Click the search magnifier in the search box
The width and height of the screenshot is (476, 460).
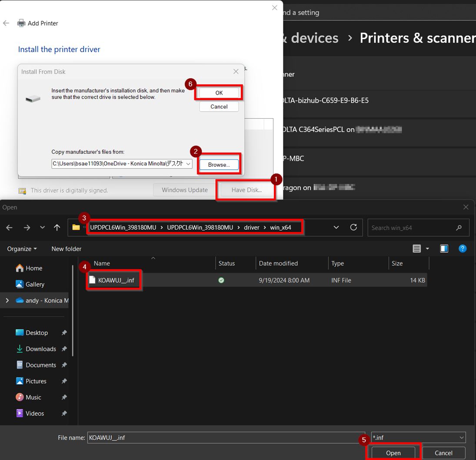459,228
